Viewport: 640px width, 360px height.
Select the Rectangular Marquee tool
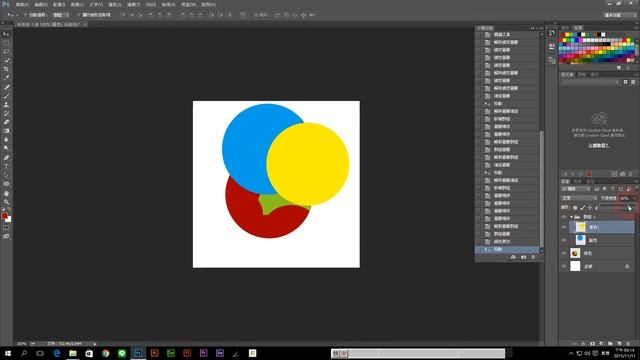coord(6,43)
